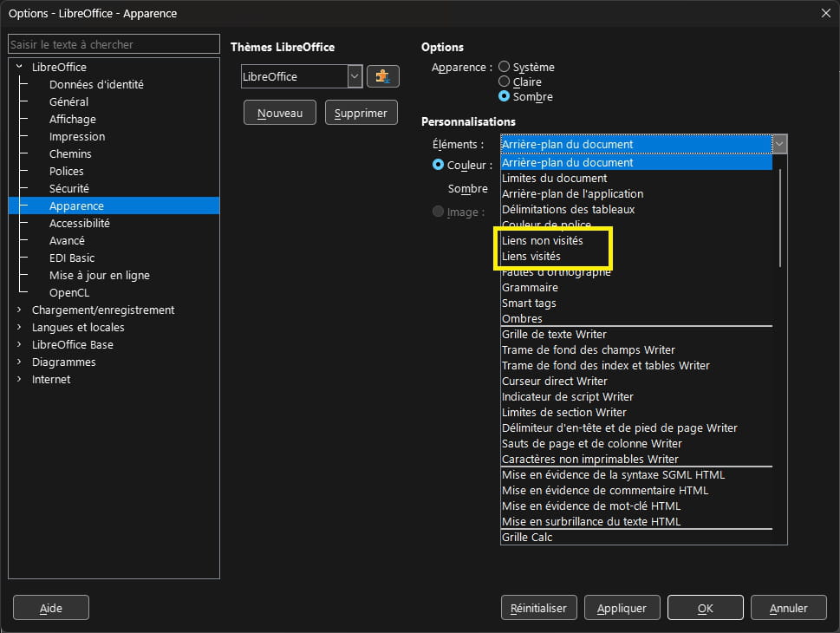
Task: Open the Impression settings page
Action: [x=77, y=136]
